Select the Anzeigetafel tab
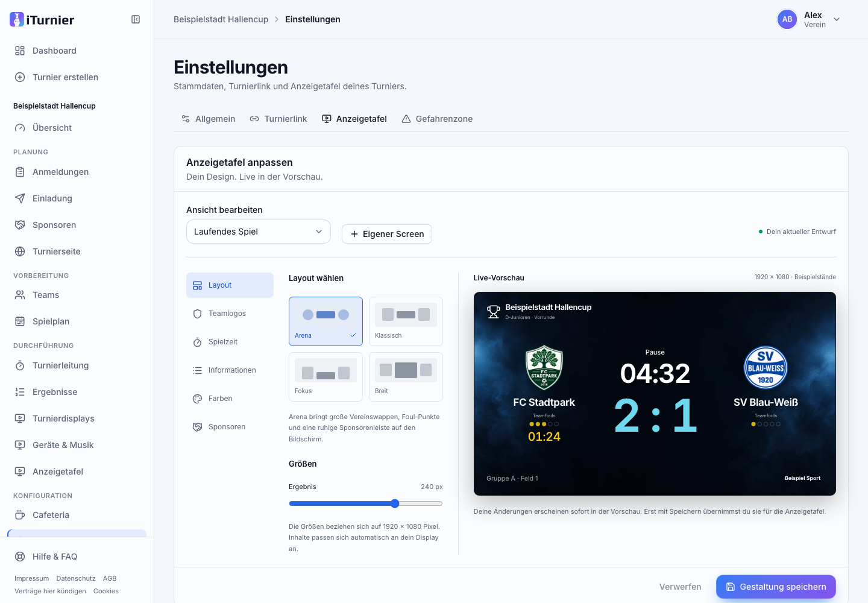Viewport: 868px width, 603px height. pyautogui.click(x=354, y=119)
